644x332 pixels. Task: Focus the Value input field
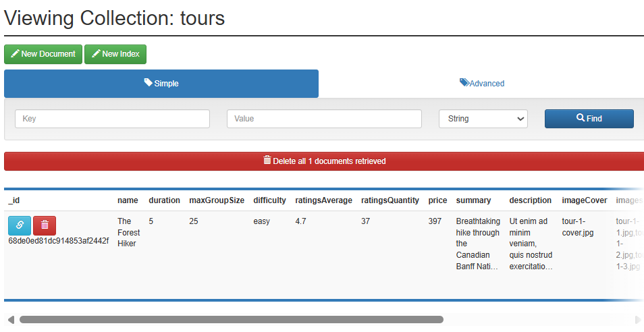tap(324, 119)
